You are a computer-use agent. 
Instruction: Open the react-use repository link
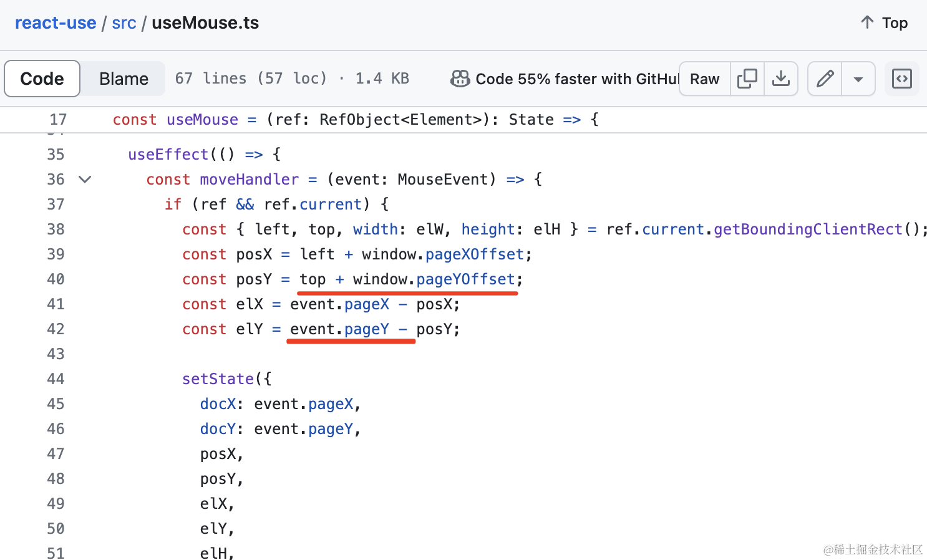56,23
